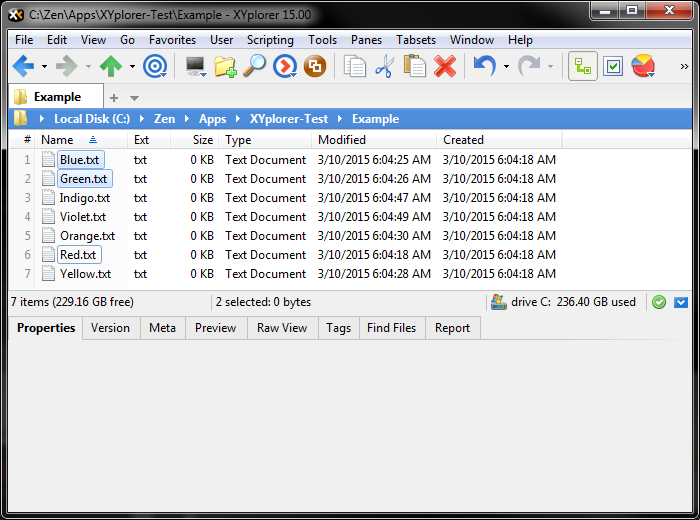This screenshot has height=520, width=700.
Task: Click the Copy icon in toolbar
Action: (x=354, y=67)
